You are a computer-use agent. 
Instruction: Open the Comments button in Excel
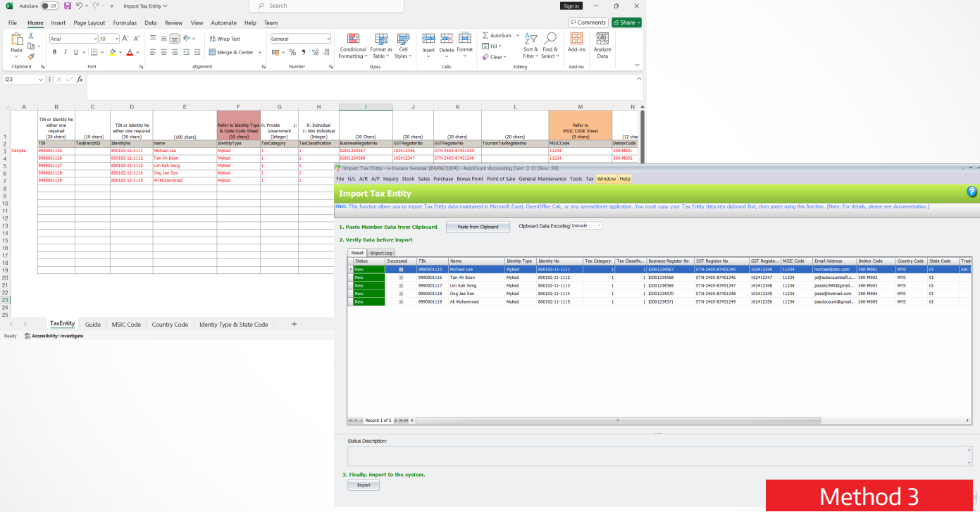click(x=588, y=23)
